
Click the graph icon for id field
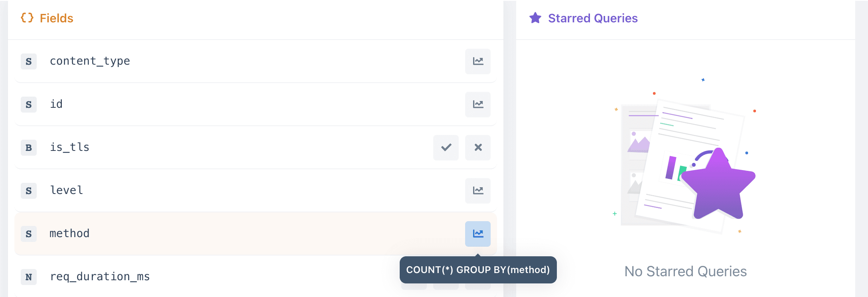point(478,105)
